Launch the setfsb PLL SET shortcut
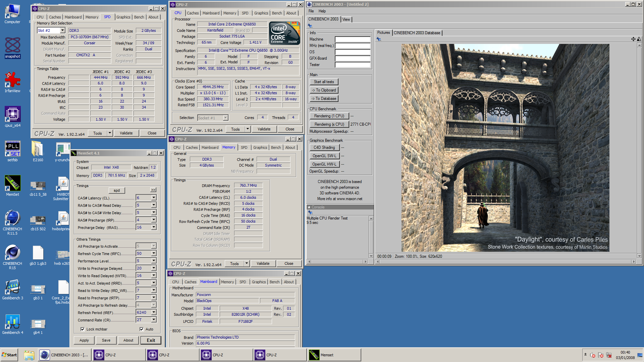This screenshot has width=644, height=362. (12, 151)
